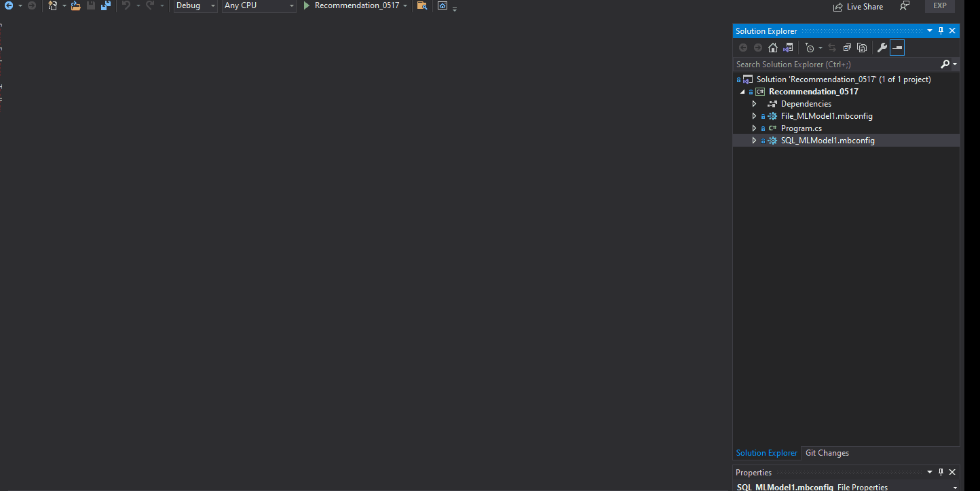Open the New Project icon's dropdown arrow
This screenshot has width=980, height=491.
[64, 5]
